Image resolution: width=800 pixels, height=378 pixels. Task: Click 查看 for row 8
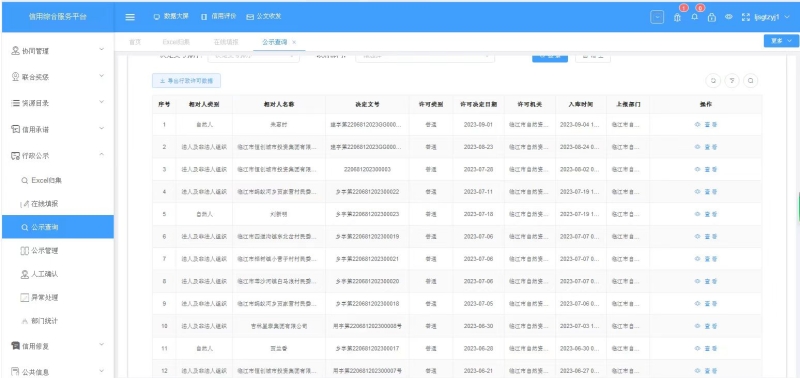pos(706,282)
